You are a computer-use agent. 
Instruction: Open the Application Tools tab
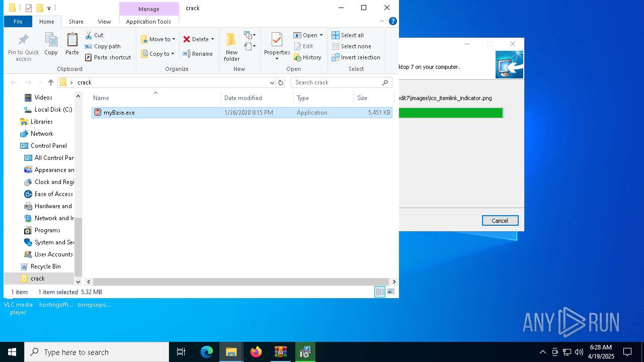coord(148,22)
